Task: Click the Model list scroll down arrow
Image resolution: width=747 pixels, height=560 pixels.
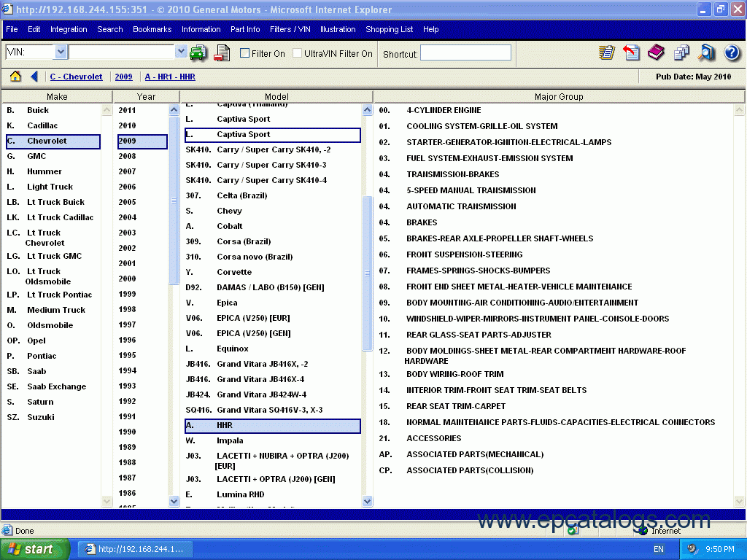Action: click(x=368, y=501)
